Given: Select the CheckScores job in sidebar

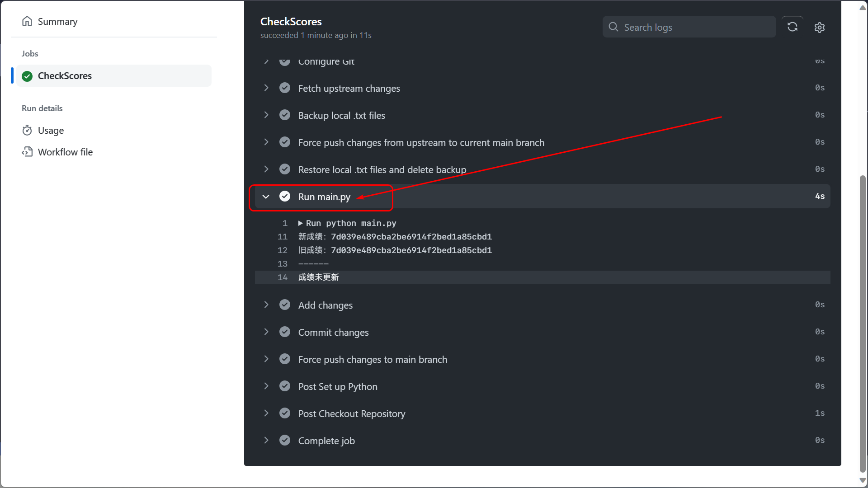Looking at the screenshot, I should (113, 76).
